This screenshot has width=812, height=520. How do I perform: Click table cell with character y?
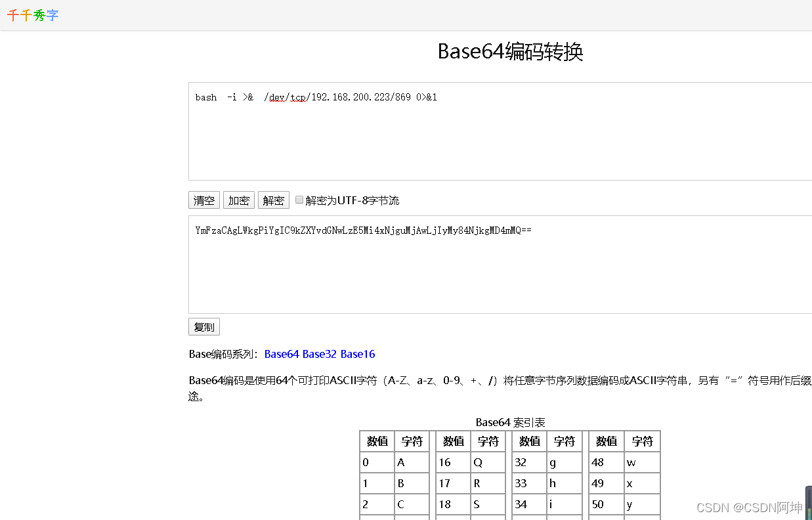[x=642, y=504]
